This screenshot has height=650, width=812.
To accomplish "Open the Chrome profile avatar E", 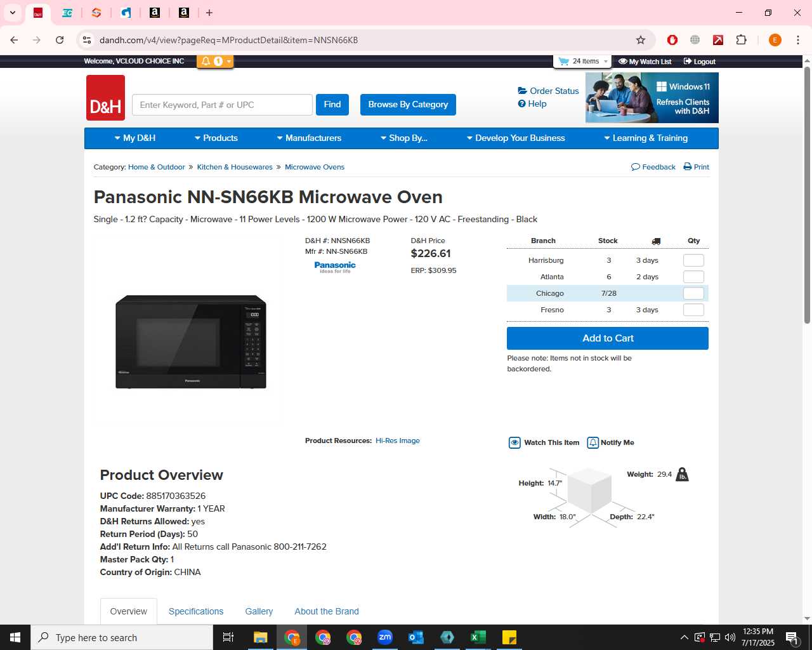I will [775, 40].
